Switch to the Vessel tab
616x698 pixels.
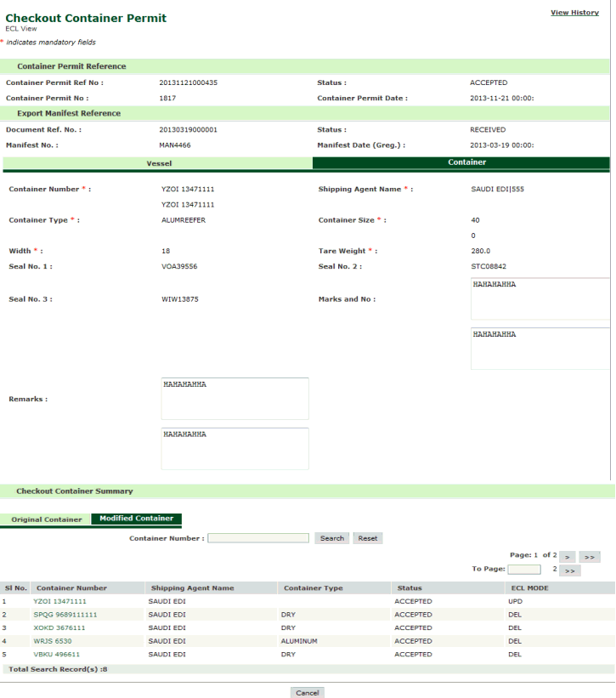(x=159, y=162)
